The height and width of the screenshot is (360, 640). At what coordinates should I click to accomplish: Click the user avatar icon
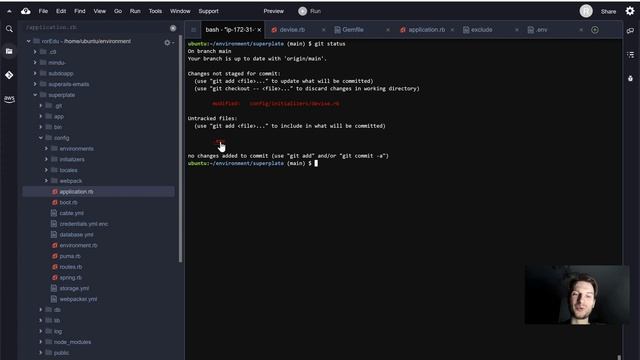pos(586,11)
